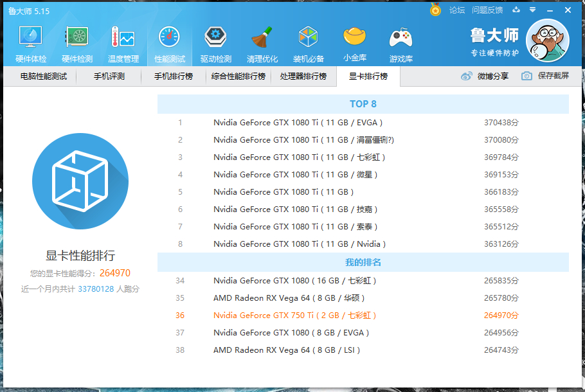Switch to 手机评测 tab
Viewport: 585px width, 392px height.
click(x=109, y=76)
